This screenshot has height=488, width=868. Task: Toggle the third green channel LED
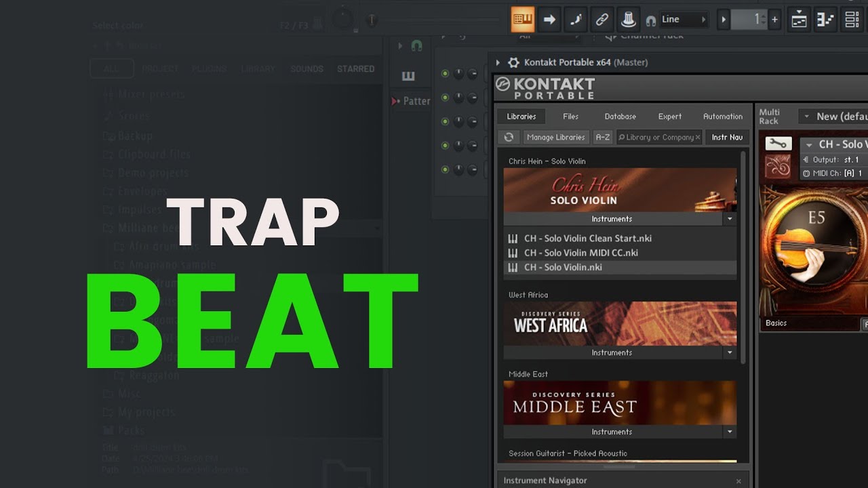[446, 121]
